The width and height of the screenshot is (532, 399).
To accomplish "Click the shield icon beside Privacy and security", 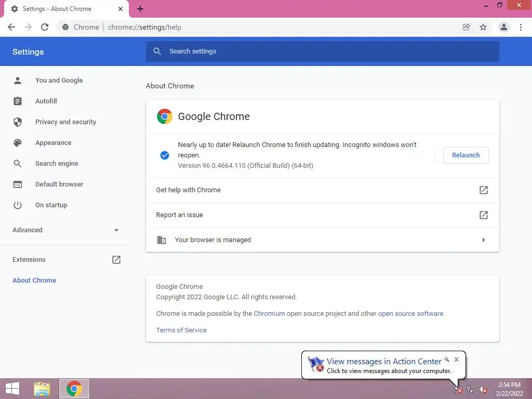I will click(18, 122).
